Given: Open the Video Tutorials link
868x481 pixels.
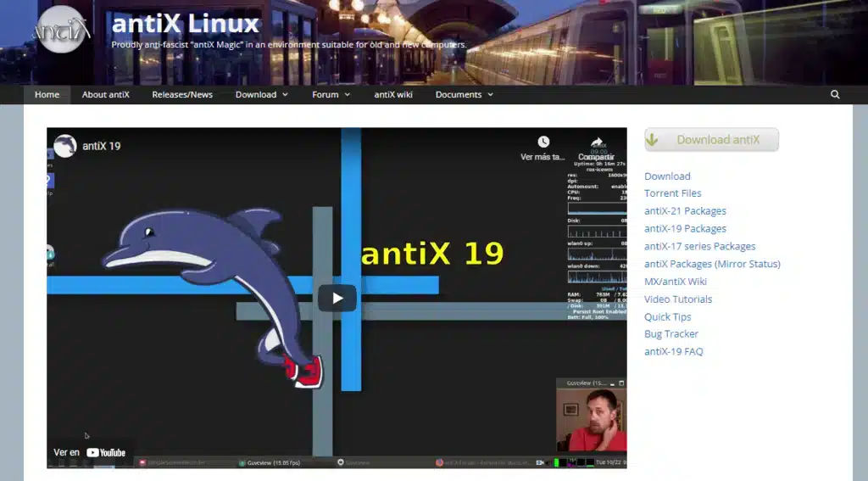Looking at the screenshot, I should (678, 299).
